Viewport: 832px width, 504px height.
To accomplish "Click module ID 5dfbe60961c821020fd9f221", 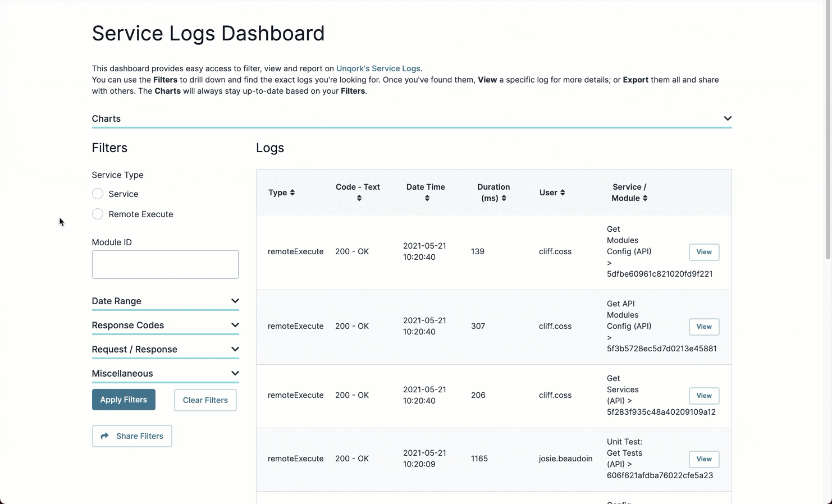I will pyautogui.click(x=660, y=274).
